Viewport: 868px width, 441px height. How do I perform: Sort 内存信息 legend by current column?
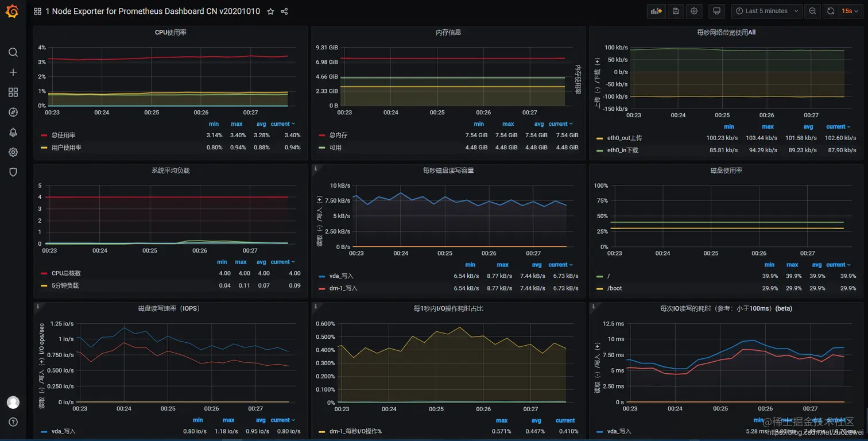(560, 124)
